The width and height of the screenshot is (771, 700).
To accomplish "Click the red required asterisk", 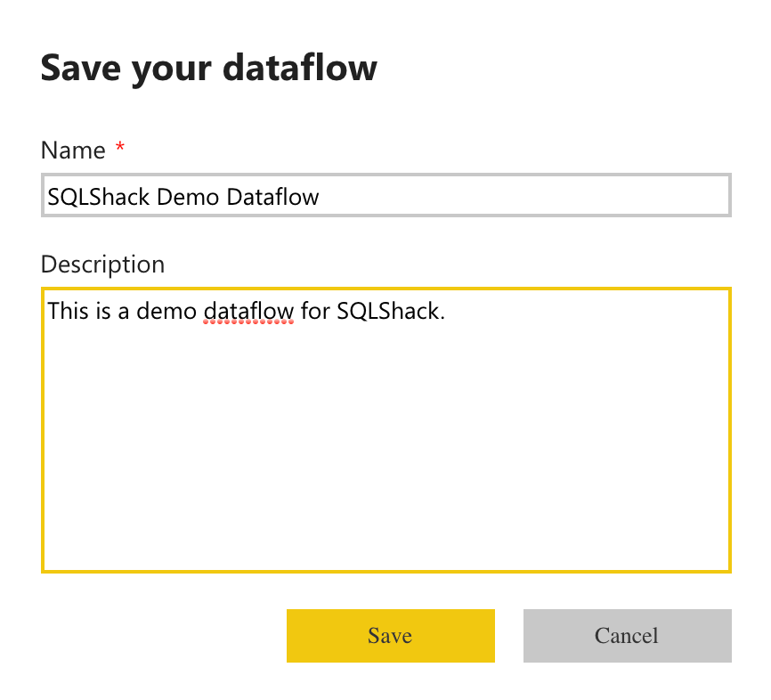I will pyautogui.click(x=120, y=149).
